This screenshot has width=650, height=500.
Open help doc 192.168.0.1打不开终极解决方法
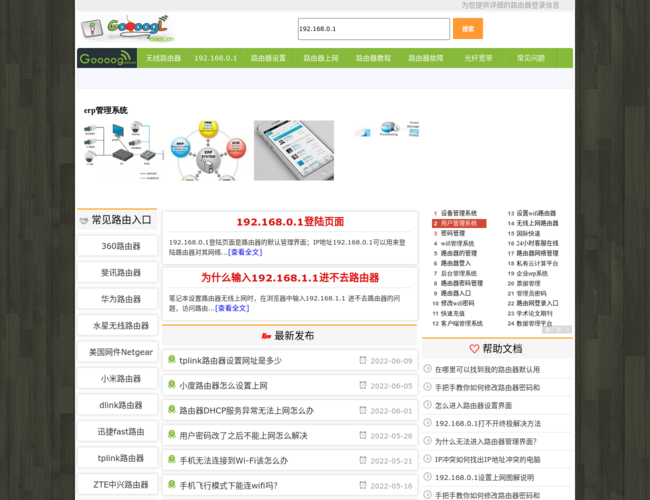pyautogui.click(x=488, y=423)
